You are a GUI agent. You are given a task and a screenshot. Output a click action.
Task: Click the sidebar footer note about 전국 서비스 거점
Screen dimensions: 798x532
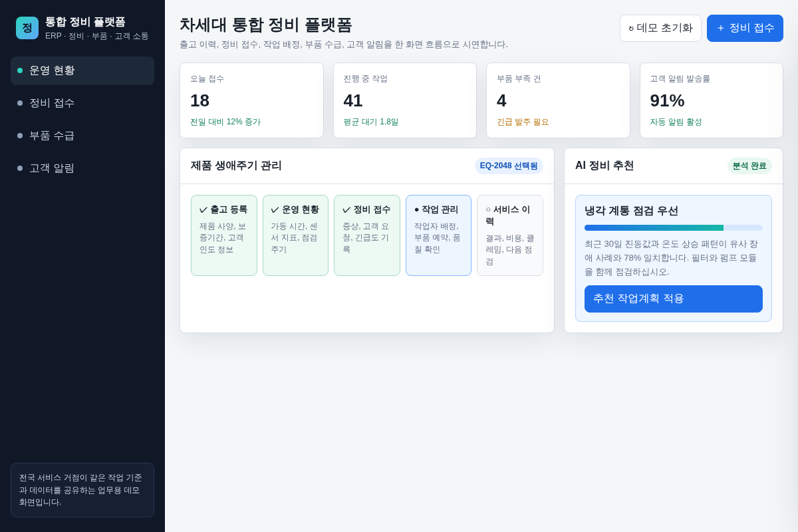tap(82, 490)
